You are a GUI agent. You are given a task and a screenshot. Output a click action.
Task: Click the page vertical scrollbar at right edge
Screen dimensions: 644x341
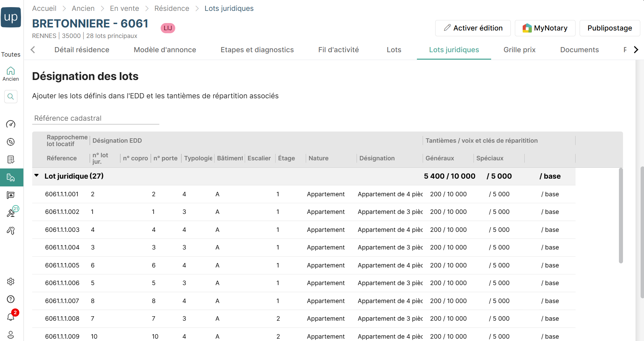point(642,232)
